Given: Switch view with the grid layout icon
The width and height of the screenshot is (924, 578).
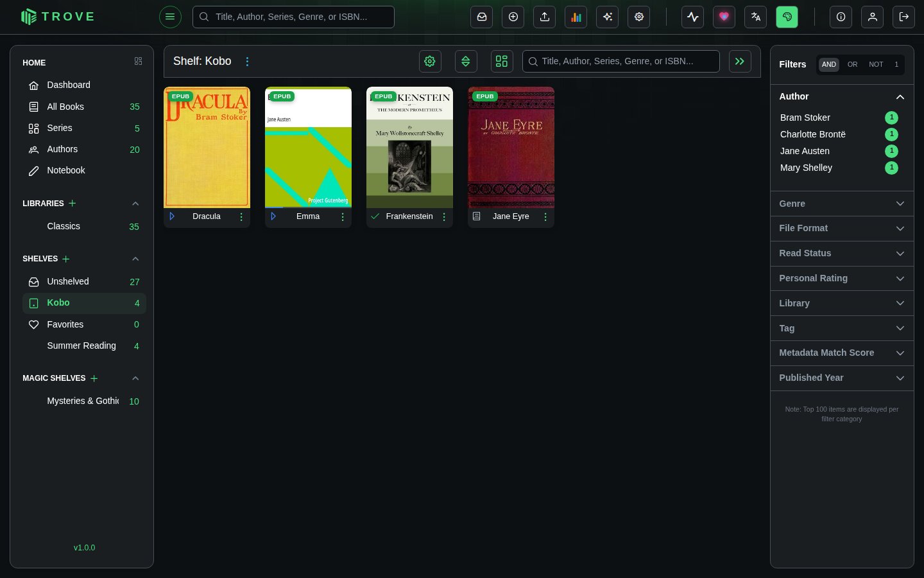Looking at the screenshot, I should pyautogui.click(x=502, y=61).
